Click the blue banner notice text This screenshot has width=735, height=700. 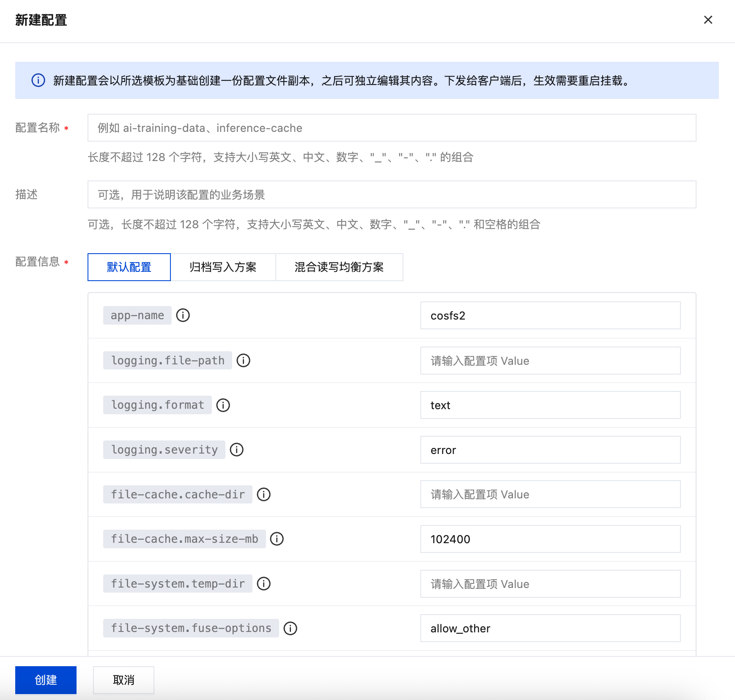point(343,80)
